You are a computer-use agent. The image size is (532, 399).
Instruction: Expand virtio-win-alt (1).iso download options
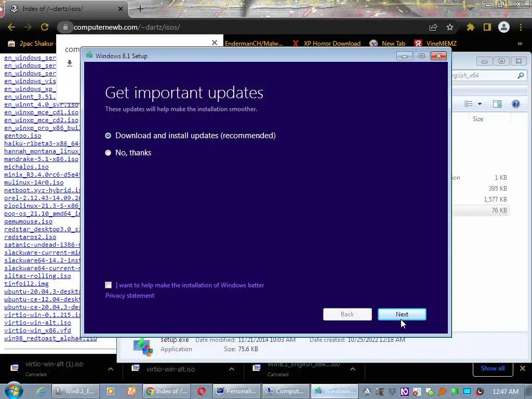click(x=111, y=369)
